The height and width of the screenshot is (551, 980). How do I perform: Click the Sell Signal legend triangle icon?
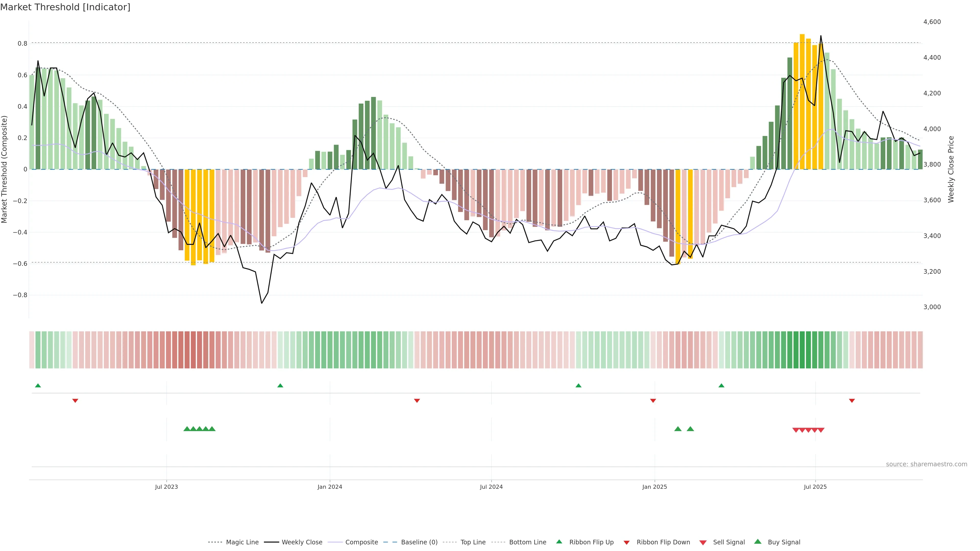(703, 543)
